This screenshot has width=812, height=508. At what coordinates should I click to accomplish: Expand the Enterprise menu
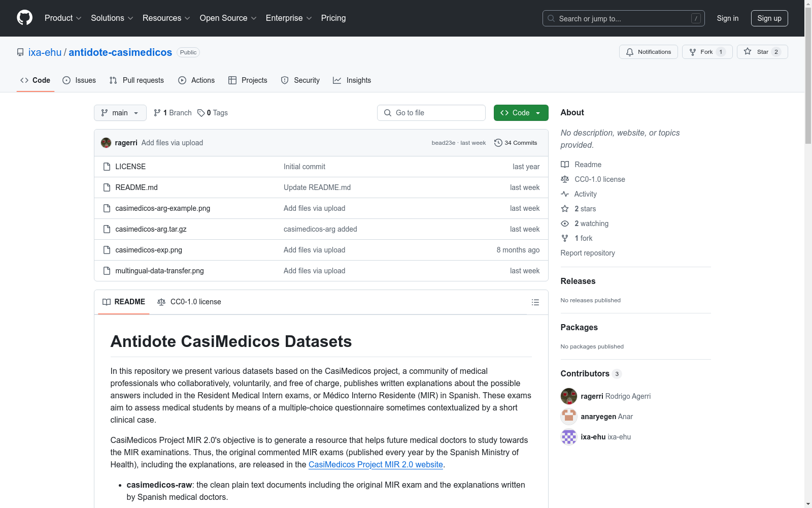289,18
